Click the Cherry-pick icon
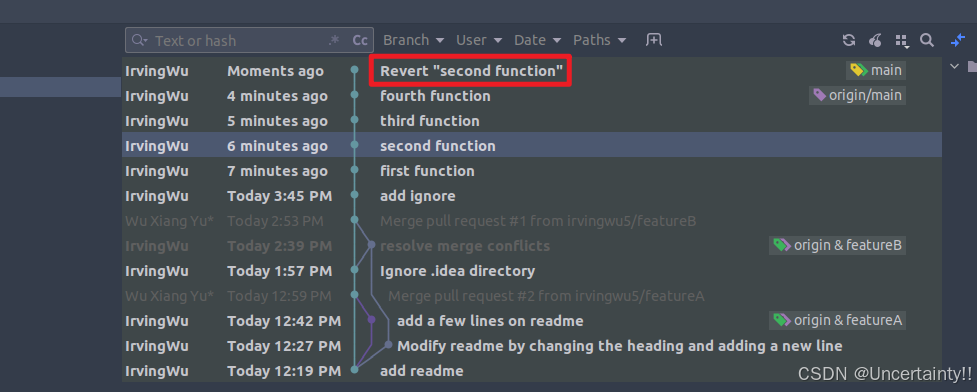 (x=875, y=41)
